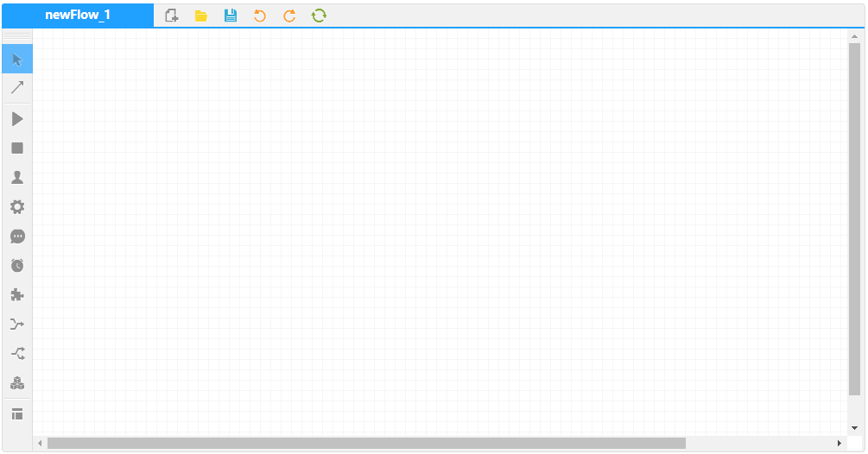
Task: Select the layout group area tool
Action: click(17, 414)
